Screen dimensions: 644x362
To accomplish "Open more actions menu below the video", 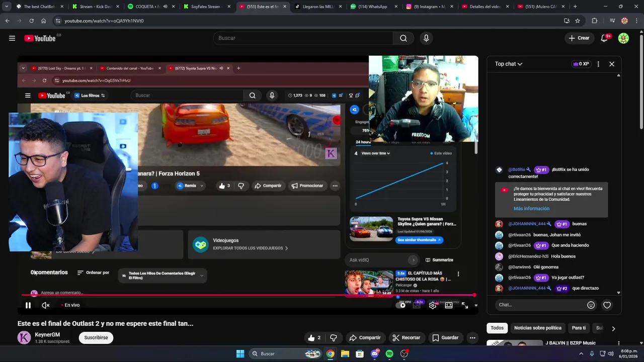I will point(472,338).
